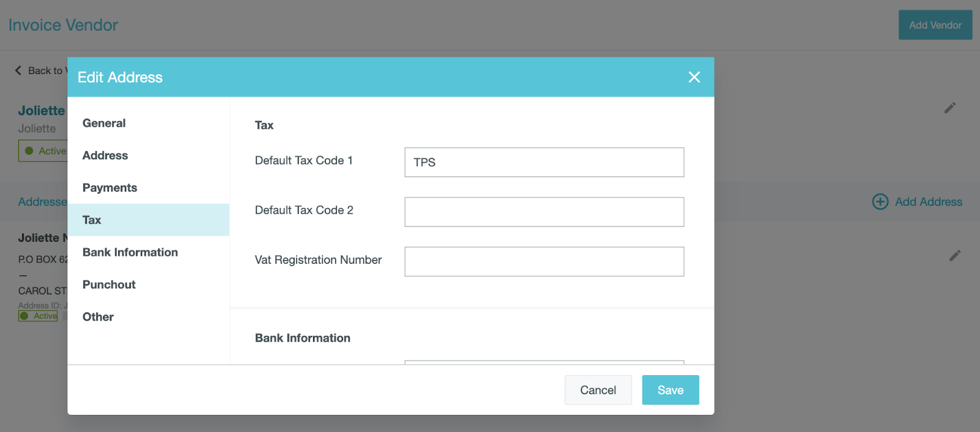The image size is (980, 432).
Task: Click the Add Address link
Action: click(929, 202)
